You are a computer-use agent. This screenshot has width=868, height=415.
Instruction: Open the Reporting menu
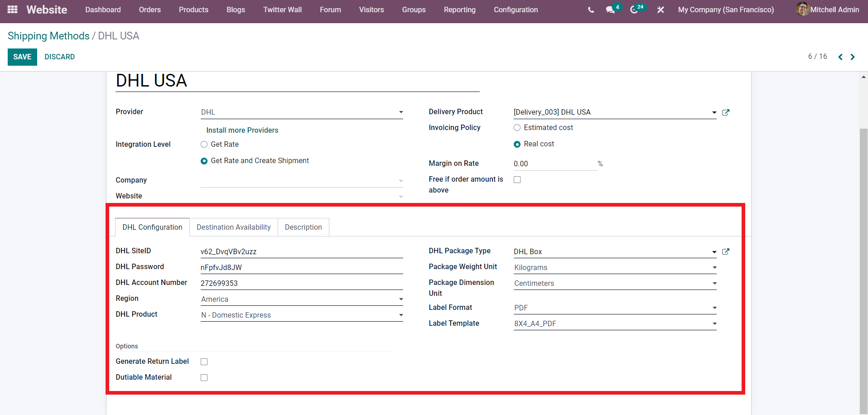pos(459,10)
